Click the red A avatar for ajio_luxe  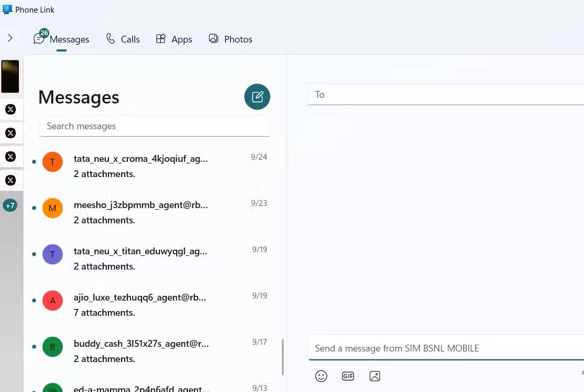[x=53, y=301]
